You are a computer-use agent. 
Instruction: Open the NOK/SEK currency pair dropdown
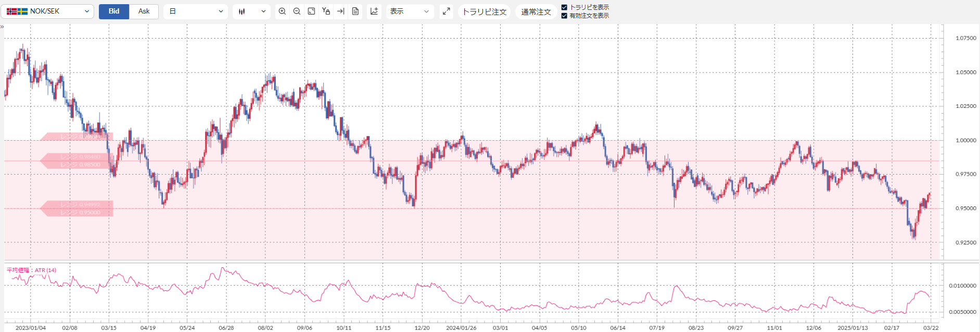(47, 11)
